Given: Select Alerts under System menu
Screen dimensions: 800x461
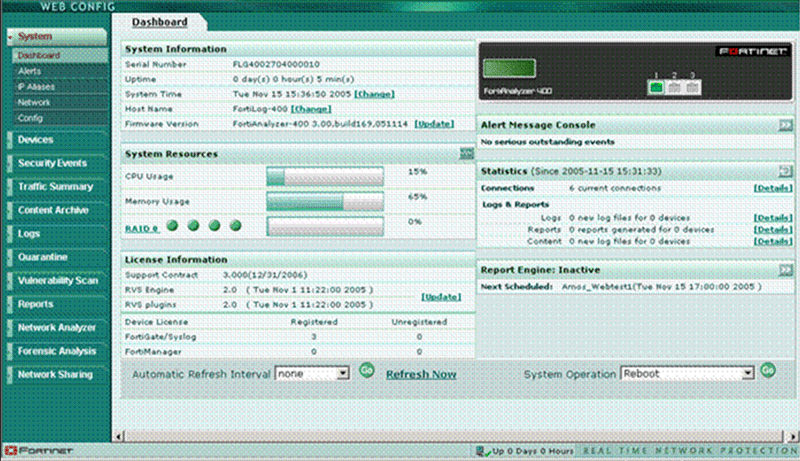Looking at the screenshot, I should [x=60, y=71].
